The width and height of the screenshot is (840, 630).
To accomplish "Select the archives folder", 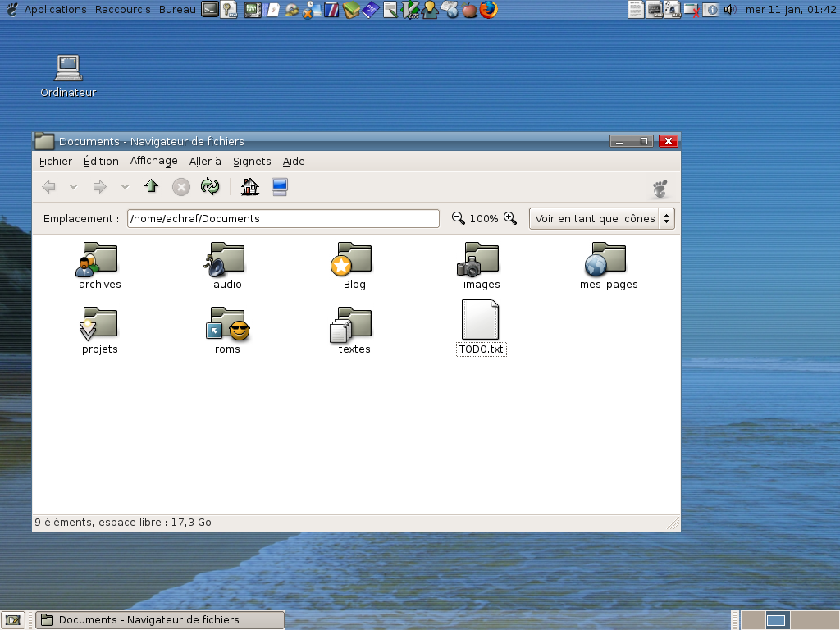I will 99,266.
